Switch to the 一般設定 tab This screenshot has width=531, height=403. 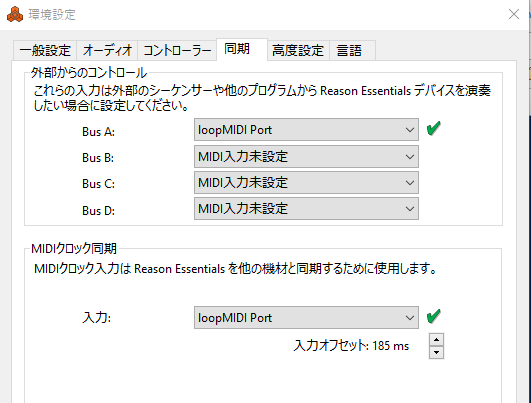point(45,50)
